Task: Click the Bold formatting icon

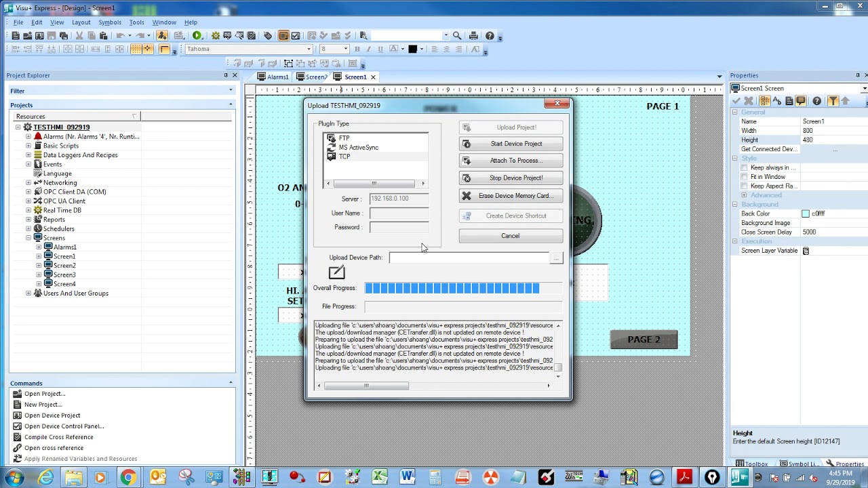Action: (357, 49)
